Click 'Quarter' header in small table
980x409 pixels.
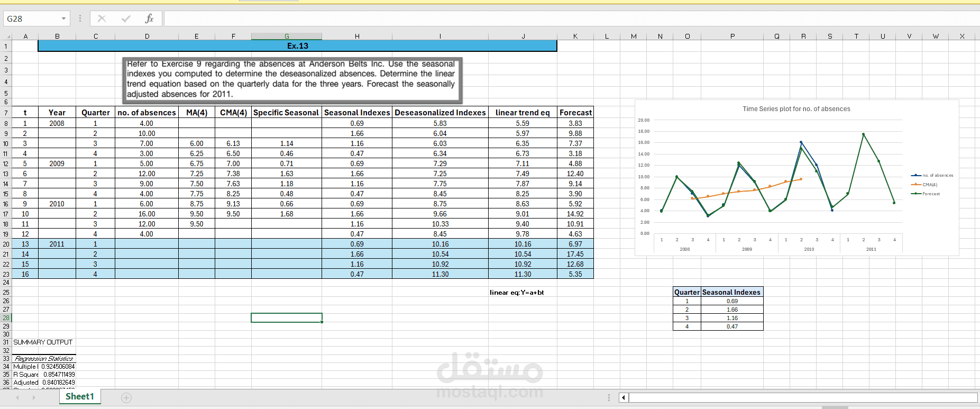(x=687, y=292)
